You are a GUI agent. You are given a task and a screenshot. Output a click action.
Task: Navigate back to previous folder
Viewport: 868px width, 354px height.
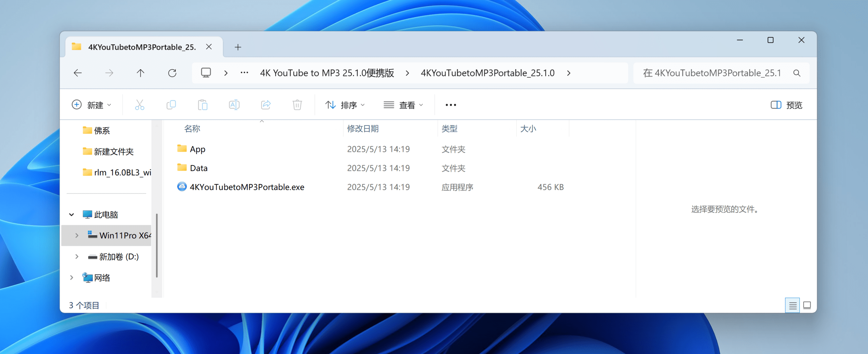click(x=78, y=73)
